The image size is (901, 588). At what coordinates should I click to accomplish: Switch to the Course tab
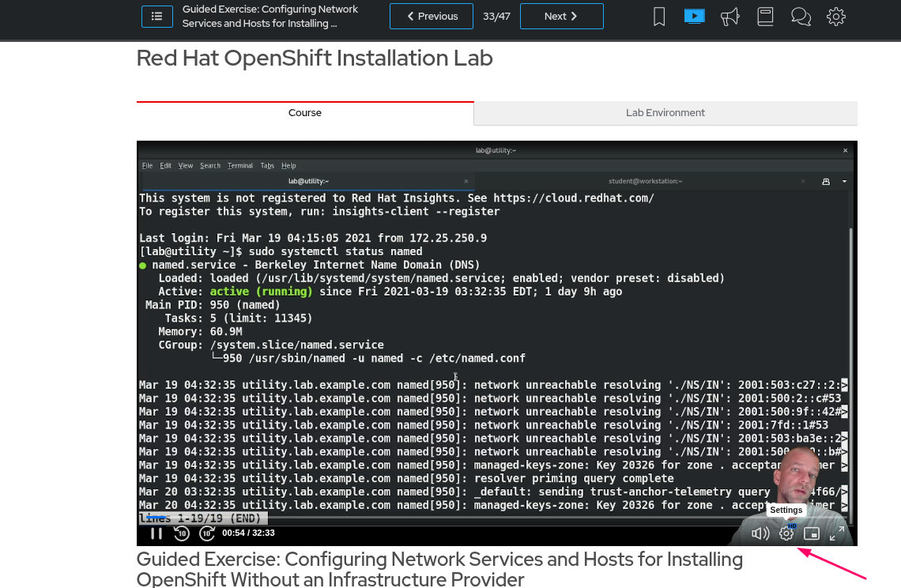click(x=305, y=113)
